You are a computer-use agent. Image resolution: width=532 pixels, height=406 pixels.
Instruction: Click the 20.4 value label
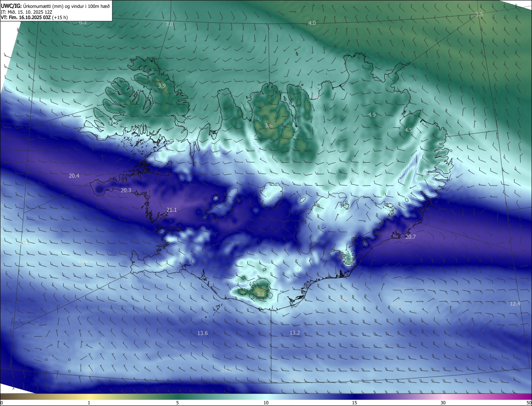(x=74, y=176)
